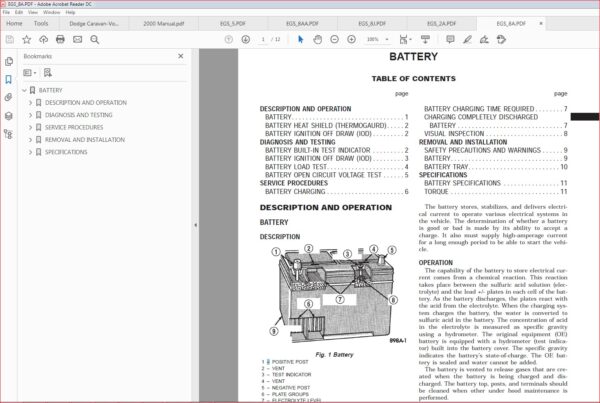Activate the Selection arrow tool

[300, 39]
